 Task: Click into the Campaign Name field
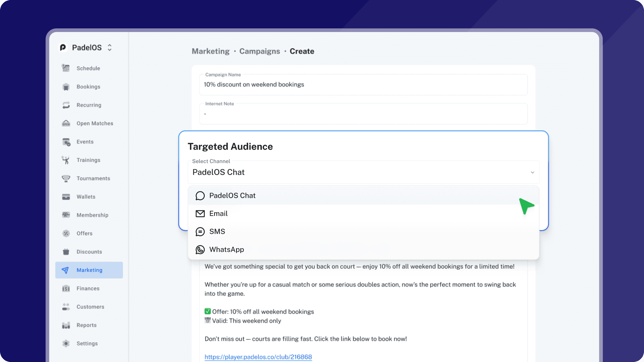363,85
